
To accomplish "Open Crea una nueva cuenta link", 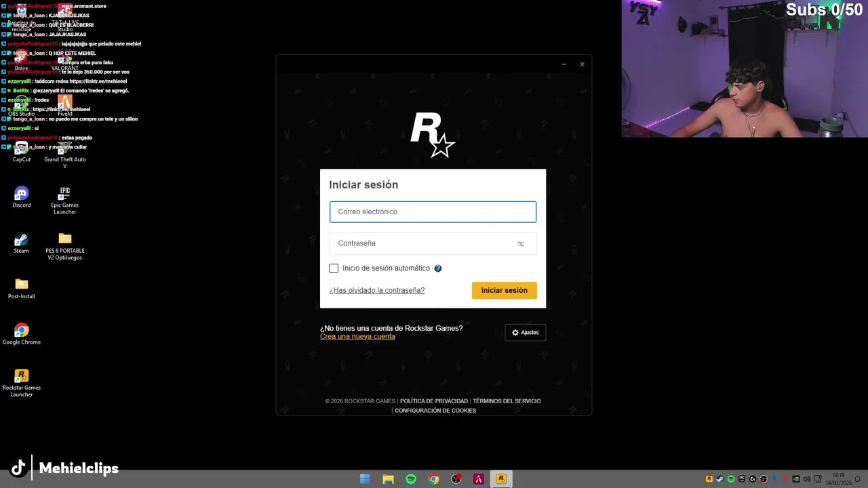I will point(357,336).
